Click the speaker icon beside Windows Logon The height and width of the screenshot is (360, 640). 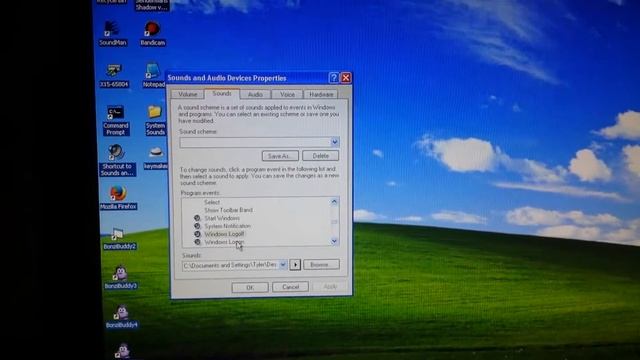click(x=197, y=242)
